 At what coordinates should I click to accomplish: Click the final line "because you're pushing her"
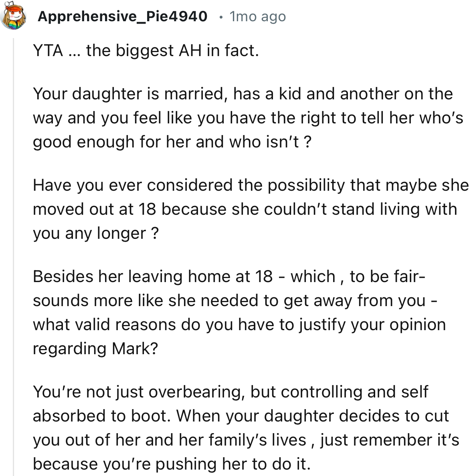pos(172,464)
